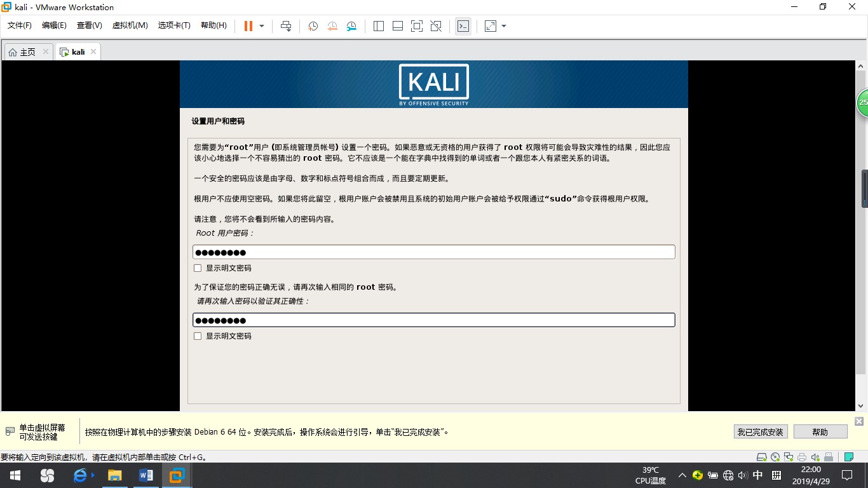Toggle the thumbnail bar view icon
The width and height of the screenshot is (868, 488).
pyautogui.click(x=398, y=26)
